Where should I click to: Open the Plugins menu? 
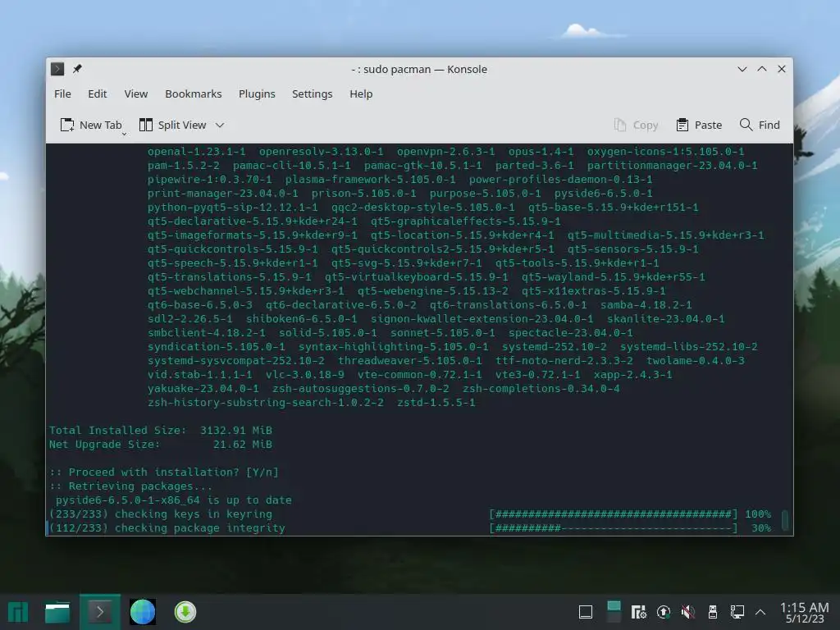257,94
